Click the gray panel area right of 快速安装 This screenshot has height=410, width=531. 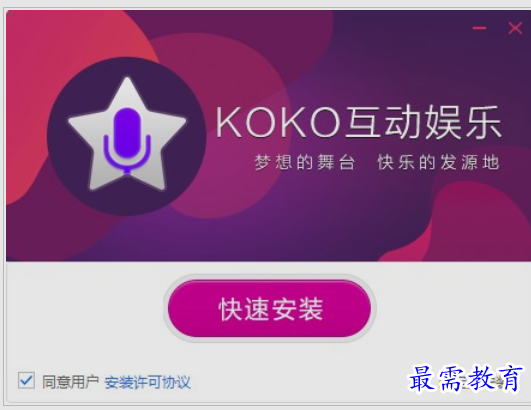coord(452,308)
